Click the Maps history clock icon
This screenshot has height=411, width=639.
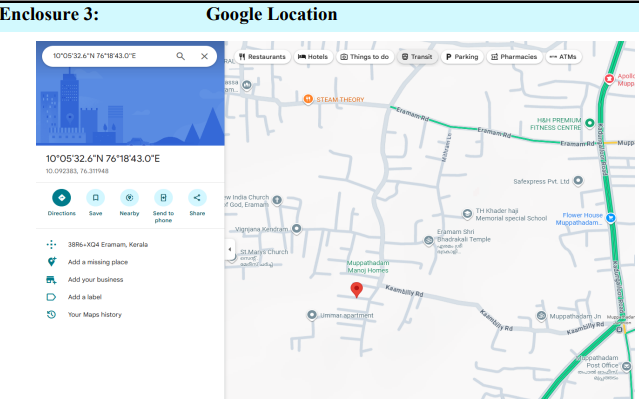click(51, 314)
